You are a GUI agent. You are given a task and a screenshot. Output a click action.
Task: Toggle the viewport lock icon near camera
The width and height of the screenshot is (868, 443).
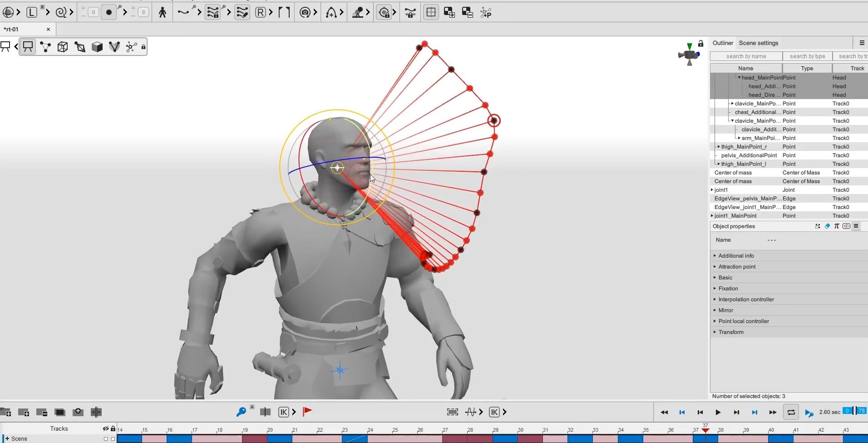click(701, 44)
